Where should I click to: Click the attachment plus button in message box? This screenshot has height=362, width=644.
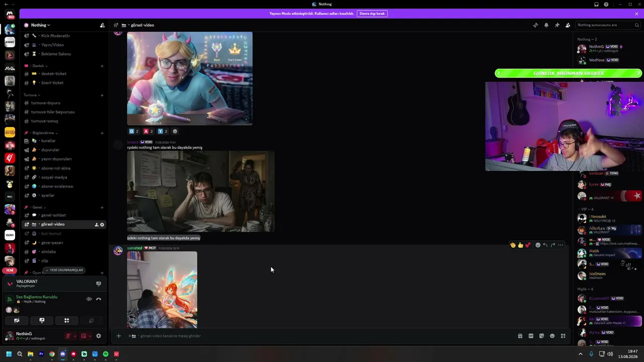pyautogui.click(x=119, y=336)
